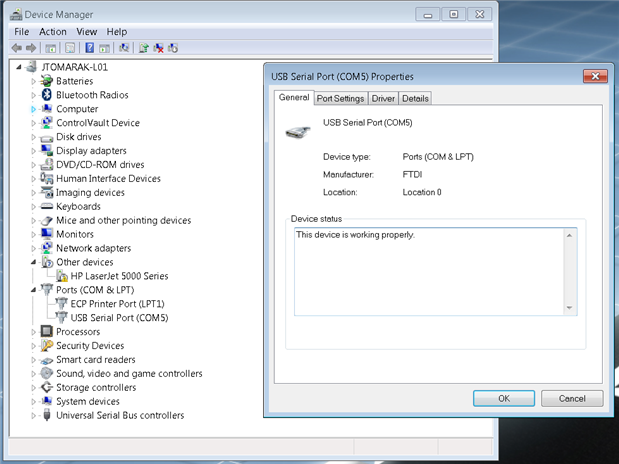Select USB Serial Port (COM5) tree item
The image size is (619, 464).
(119, 317)
